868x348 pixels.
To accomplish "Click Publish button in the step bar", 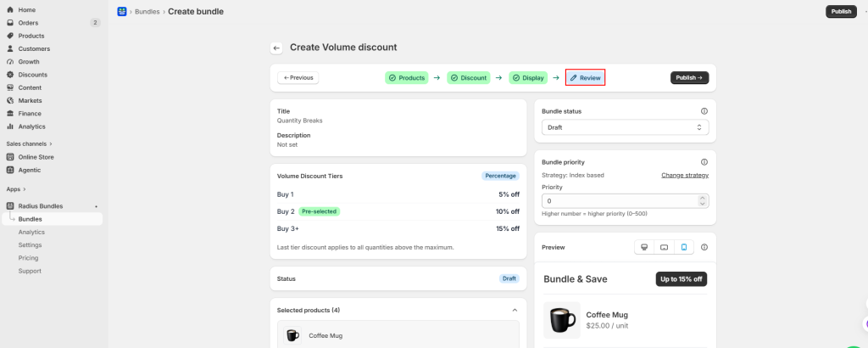I will coord(689,78).
